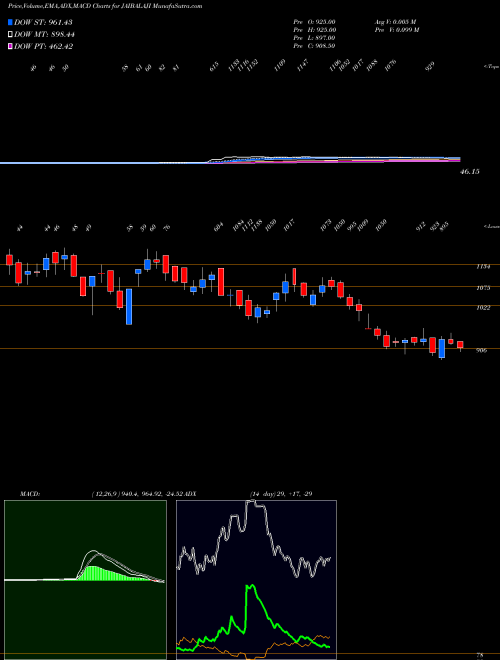500x660 pixels.
Task: Click the MACD: heading label
Action: coord(29,493)
